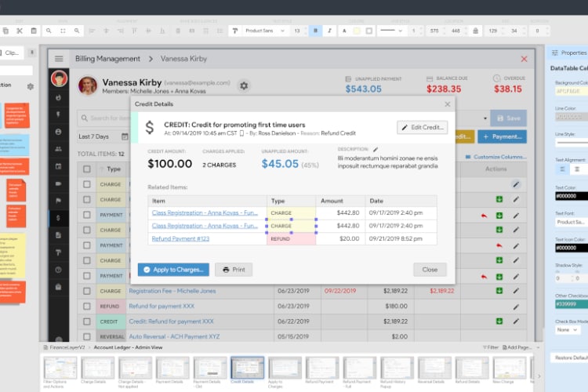Click the gear icon in left panel

click(31, 87)
